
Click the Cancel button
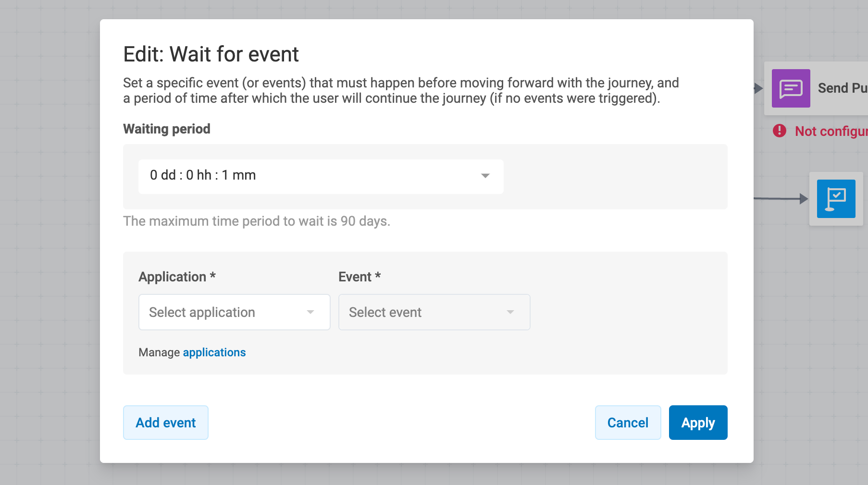point(628,423)
